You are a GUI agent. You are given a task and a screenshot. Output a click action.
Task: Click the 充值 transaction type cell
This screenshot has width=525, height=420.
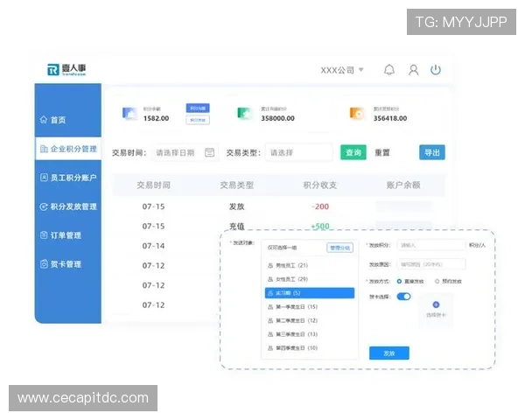point(237,227)
